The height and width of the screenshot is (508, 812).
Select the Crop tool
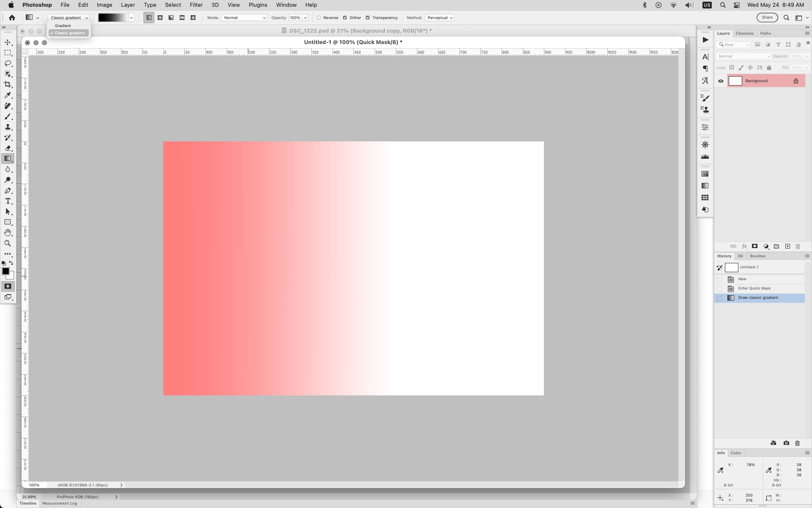(x=8, y=85)
